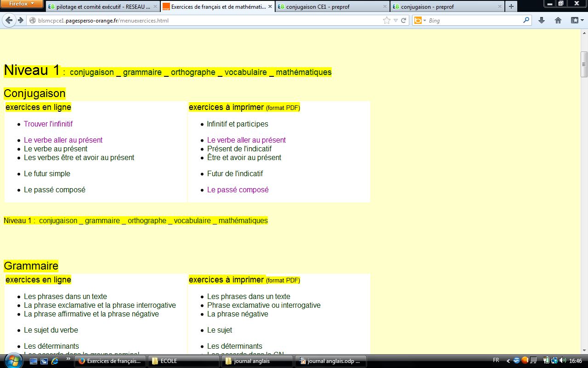The width and height of the screenshot is (588, 368).
Task: Open the 'journal anglais' folder taskbar button
Action: tap(257, 361)
